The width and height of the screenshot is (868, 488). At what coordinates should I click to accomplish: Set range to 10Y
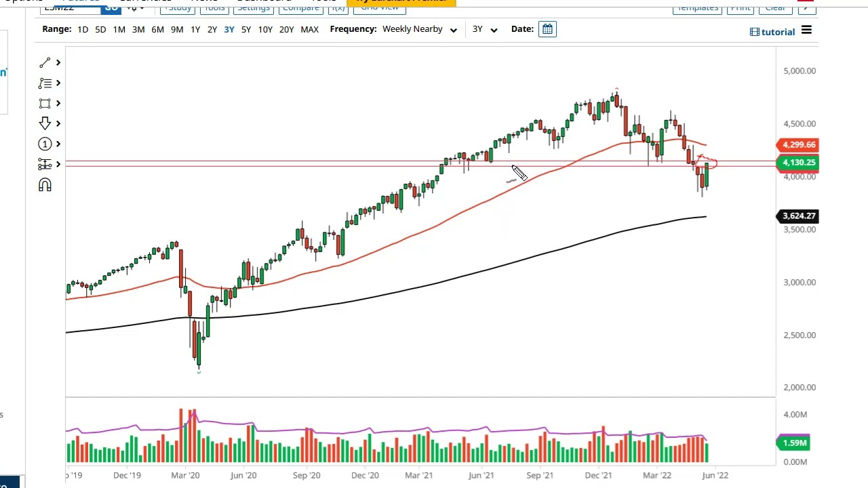pyautogui.click(x=265, y=29)
